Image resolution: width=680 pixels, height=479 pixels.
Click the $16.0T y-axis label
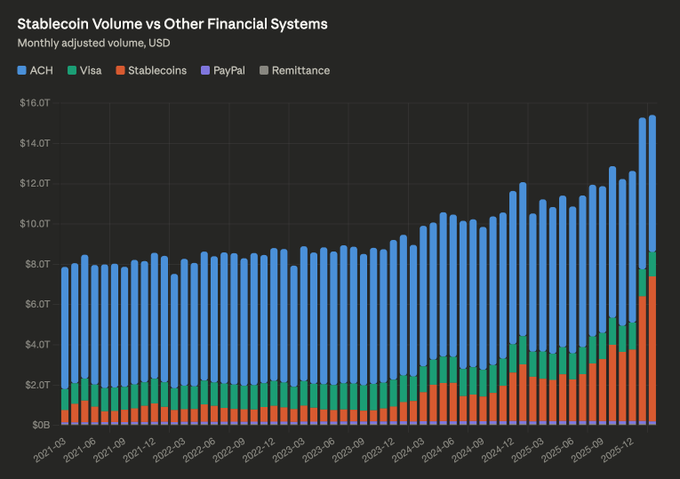click(35, 102)
